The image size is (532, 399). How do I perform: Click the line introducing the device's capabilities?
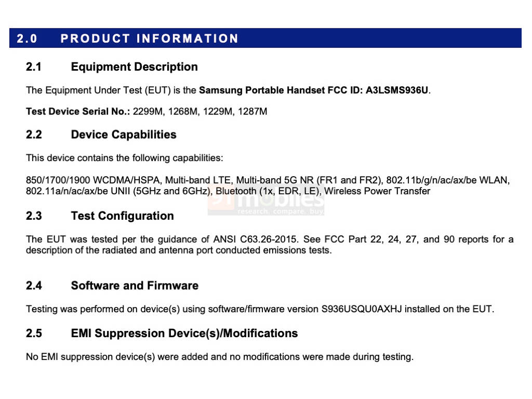[x=124, y=158]
